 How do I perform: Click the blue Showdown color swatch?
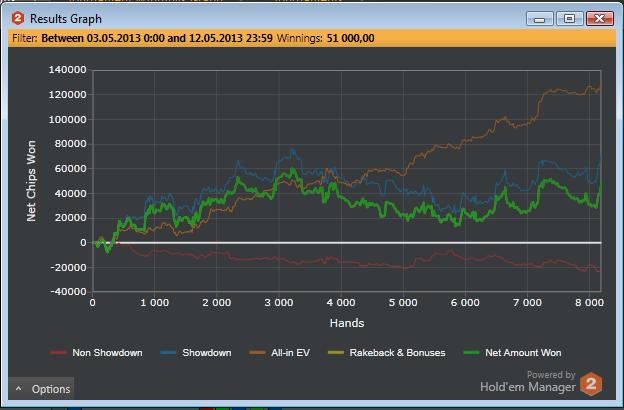click(x=168, y=352)
